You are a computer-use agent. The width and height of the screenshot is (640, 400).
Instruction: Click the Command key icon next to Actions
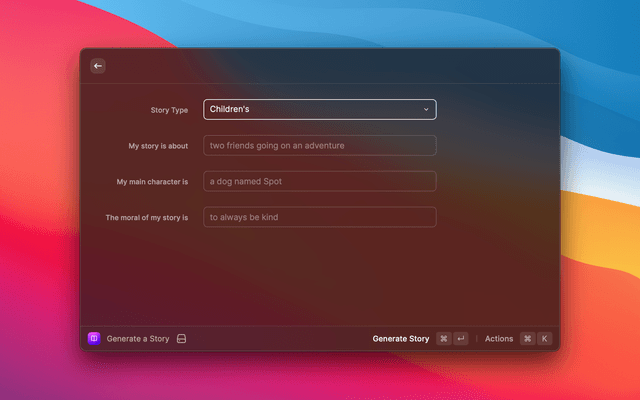click(527, 339)
